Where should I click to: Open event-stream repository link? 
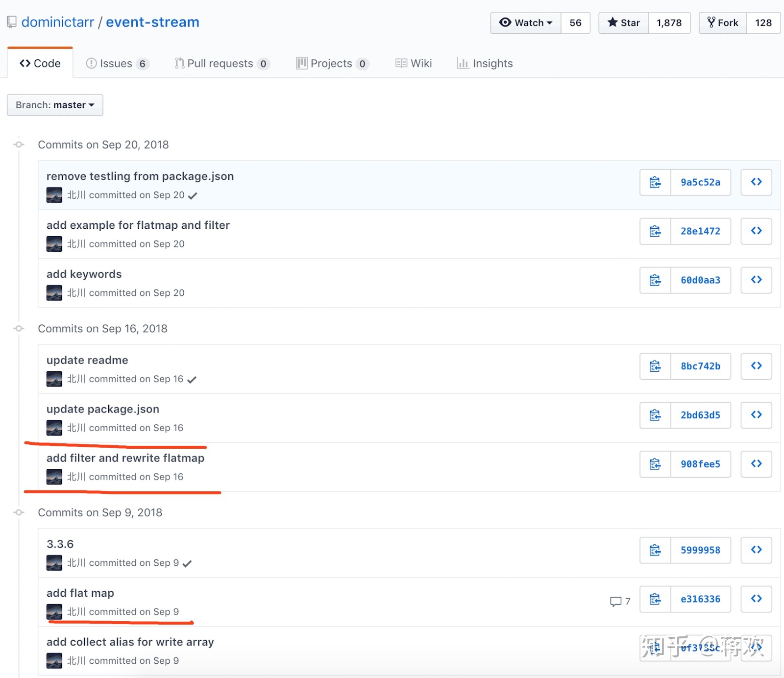[152, 22]
